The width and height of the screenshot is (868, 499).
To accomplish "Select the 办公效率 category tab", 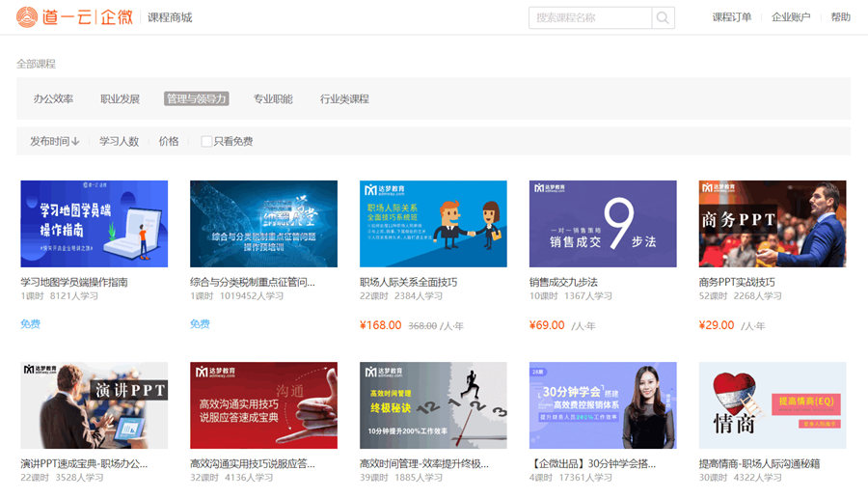I will (x=53, y=99).
